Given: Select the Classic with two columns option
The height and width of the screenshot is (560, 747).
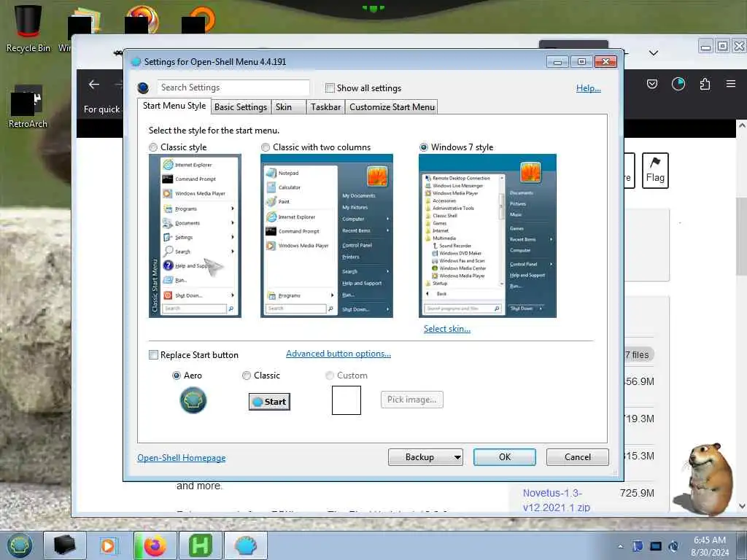Looking at the screenshot, I should coord(266,147).
